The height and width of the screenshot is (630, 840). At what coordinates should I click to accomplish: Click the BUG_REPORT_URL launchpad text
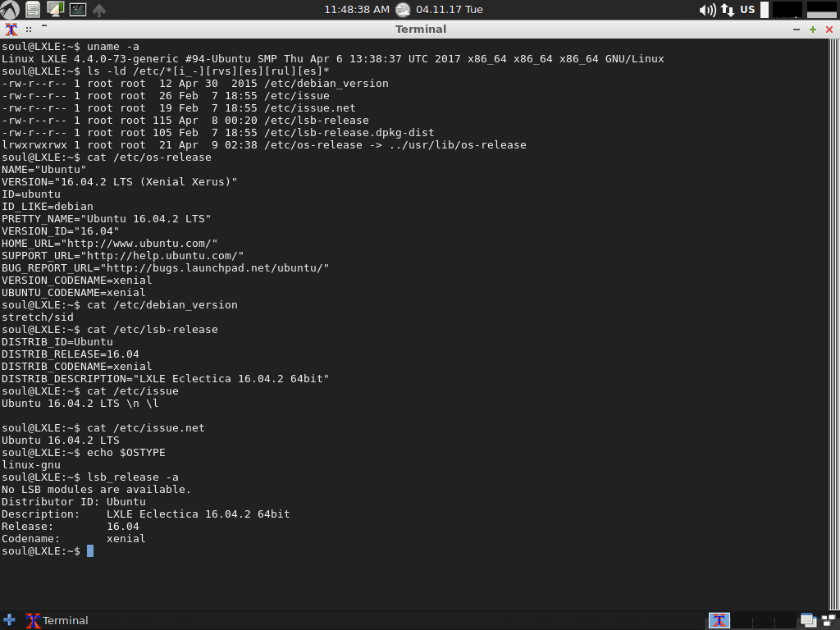(x=214, y=268)
